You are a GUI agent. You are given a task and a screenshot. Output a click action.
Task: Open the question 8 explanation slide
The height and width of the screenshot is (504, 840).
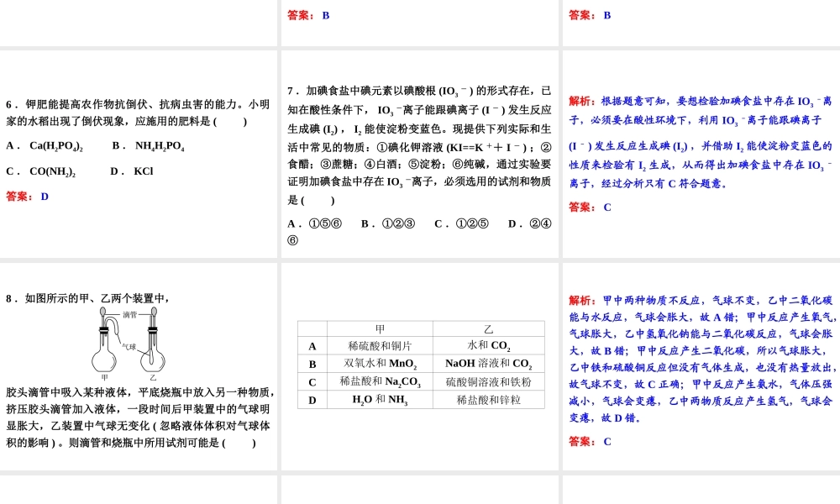[701, 366]
